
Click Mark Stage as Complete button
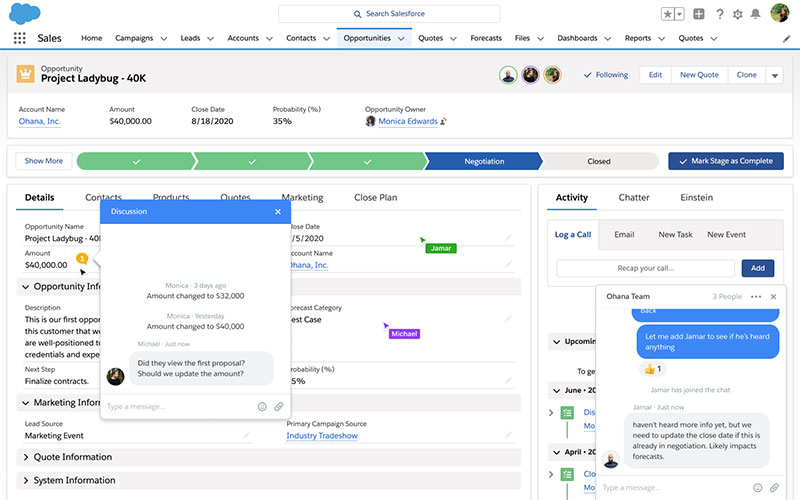coord(726,161)
